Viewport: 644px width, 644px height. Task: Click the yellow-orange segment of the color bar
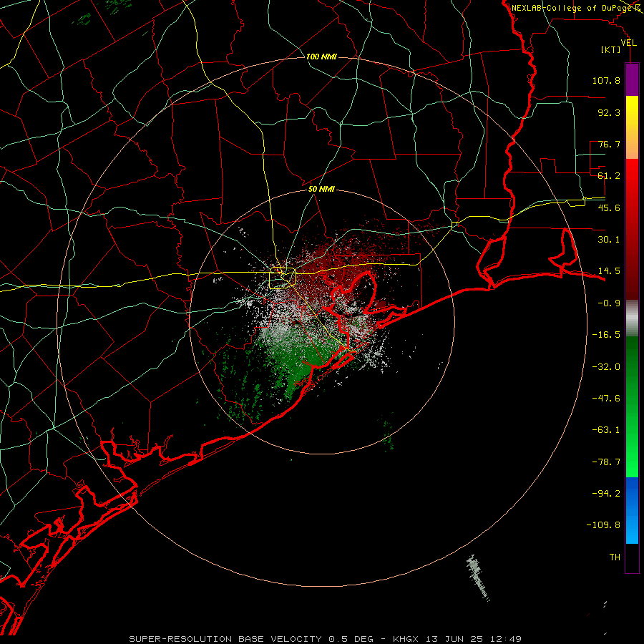[x=632, y=127]
